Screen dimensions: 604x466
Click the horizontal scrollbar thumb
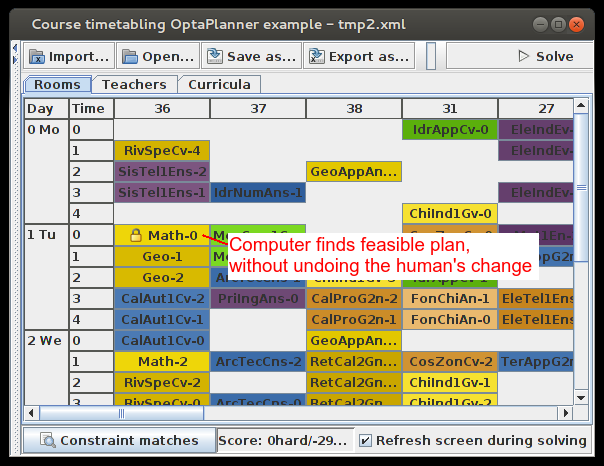point(120,413)
